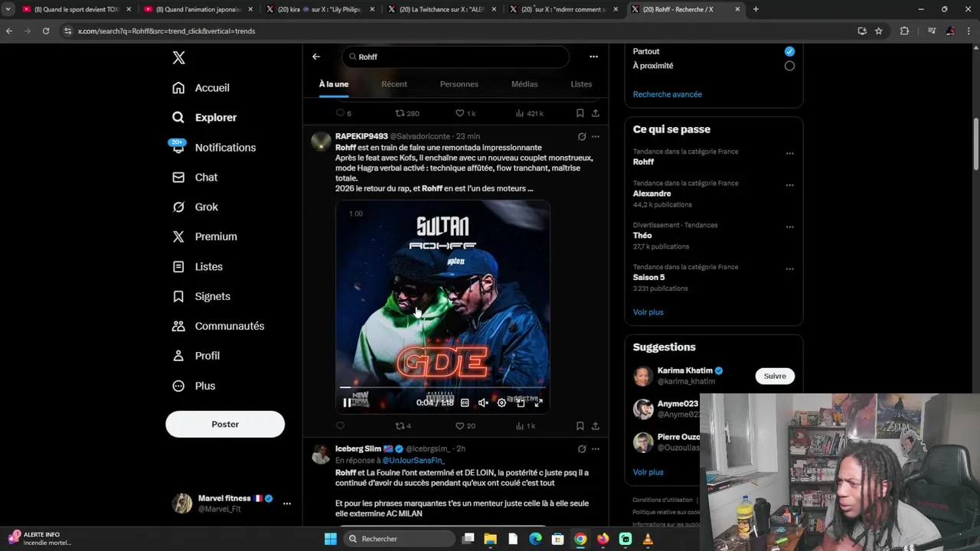Follow Karima Khatim with Suivre
The image size is (980, 551).
[x=775, y=376]
